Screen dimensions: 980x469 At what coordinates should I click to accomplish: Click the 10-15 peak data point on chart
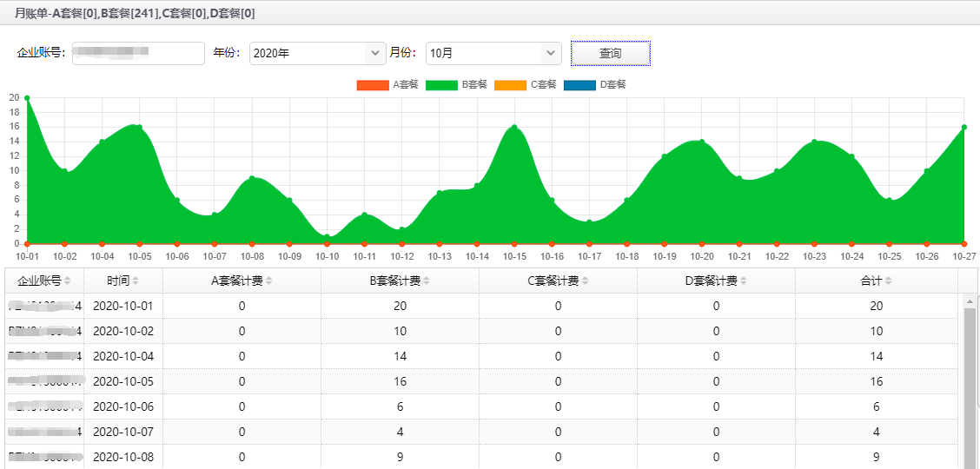[514, 128]
